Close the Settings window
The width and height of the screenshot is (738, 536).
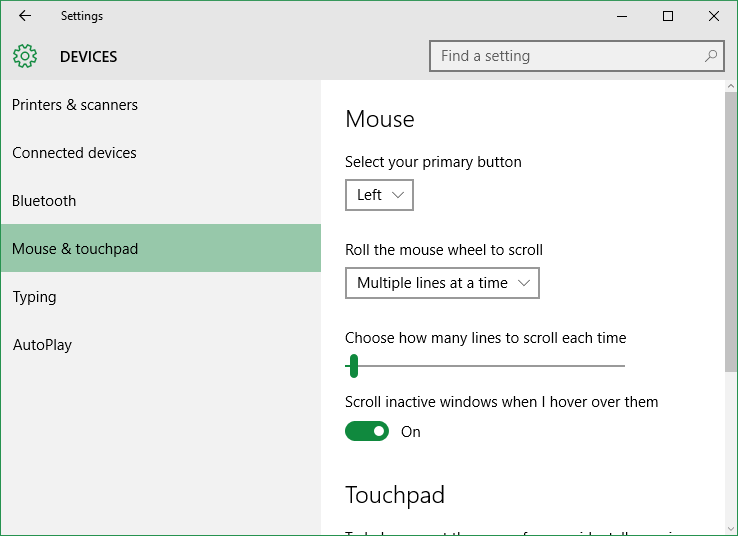[x=714, y=16]
